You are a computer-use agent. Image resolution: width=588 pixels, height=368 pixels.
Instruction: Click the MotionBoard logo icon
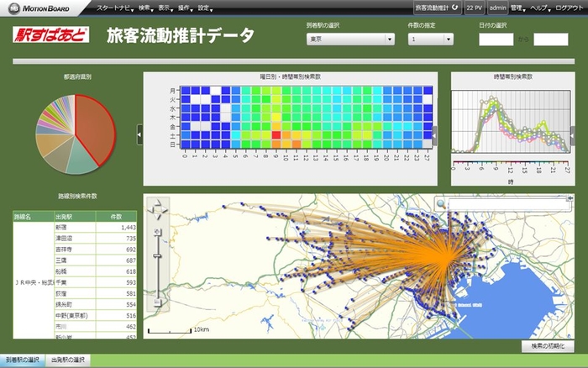pyautogui.click(x=10, y=8)
